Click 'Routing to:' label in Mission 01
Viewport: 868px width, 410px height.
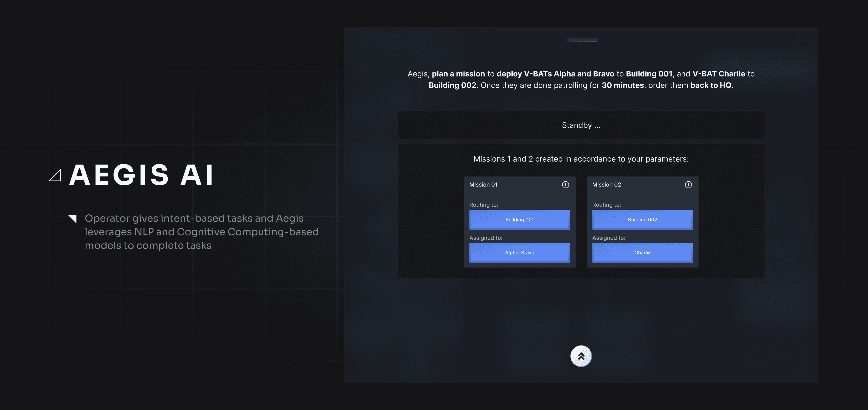[484, 205]
